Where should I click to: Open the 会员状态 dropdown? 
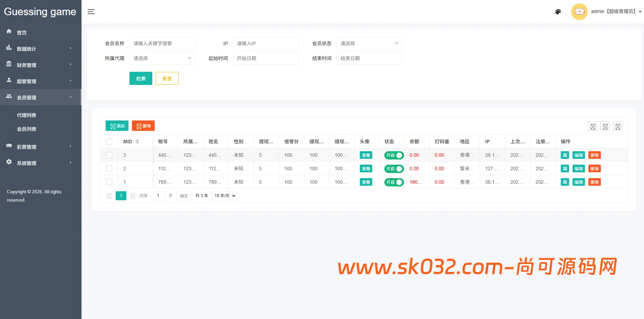(369, 43)
